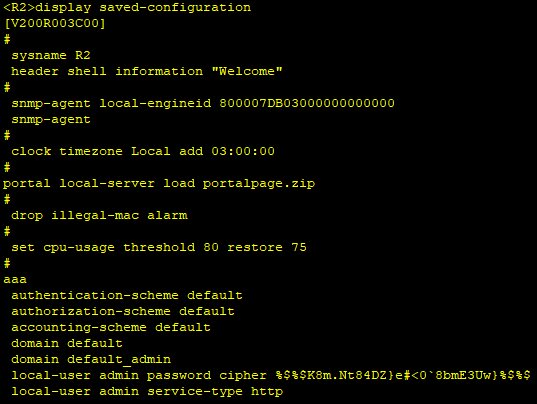The height and width of the screenshot is (404, 537).
Task: Click the domain default line
Action: tap(67, 343)
